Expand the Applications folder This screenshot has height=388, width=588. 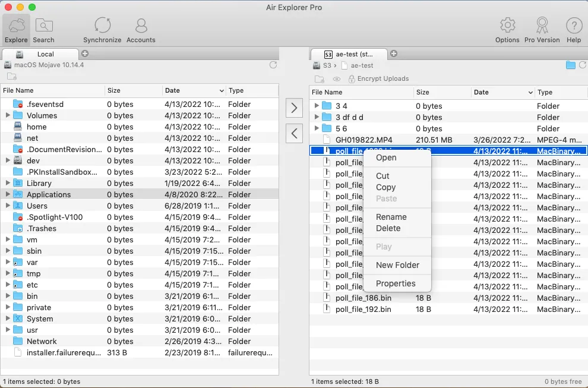tap(8, 194)
